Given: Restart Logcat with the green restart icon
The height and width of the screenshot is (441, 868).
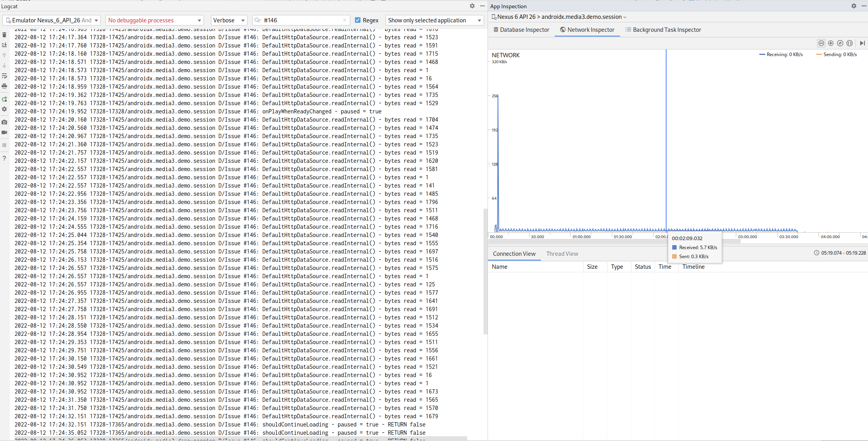Looking at the screenshot, I should [4, 99].
